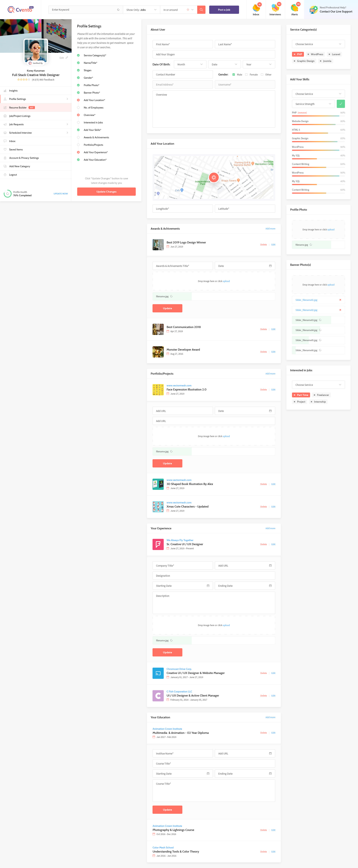This screenshot has width=358, height=868.
Task: Click the Interviews icon in the top bar
Action: [x=275, y=8]
